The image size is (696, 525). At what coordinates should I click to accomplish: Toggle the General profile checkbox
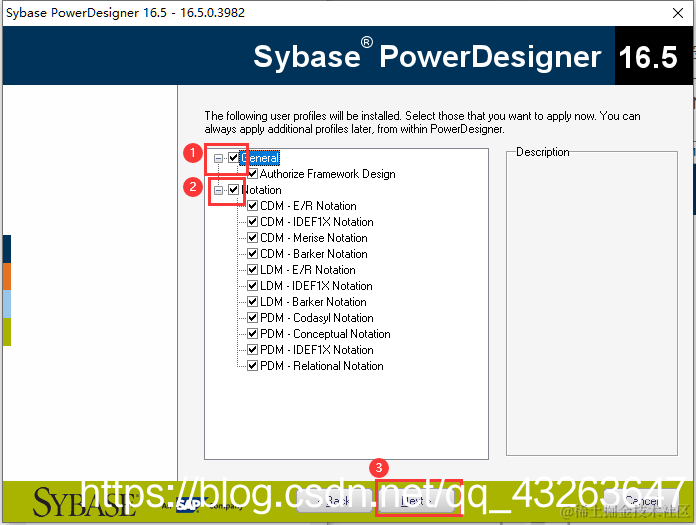233,158
